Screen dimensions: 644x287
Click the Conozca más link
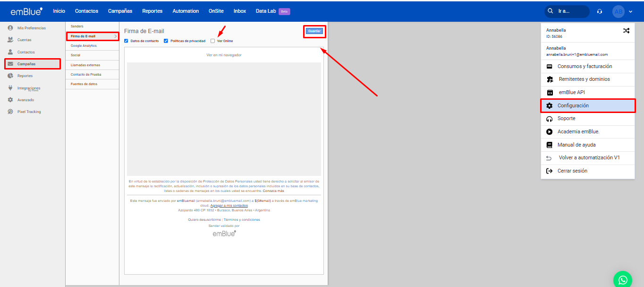coord(273,191)
